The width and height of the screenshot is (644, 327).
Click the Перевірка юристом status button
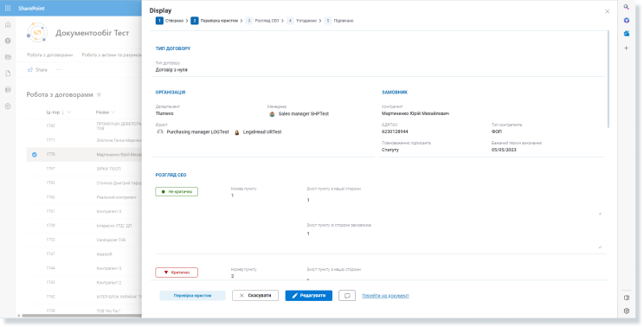point(193,295)
